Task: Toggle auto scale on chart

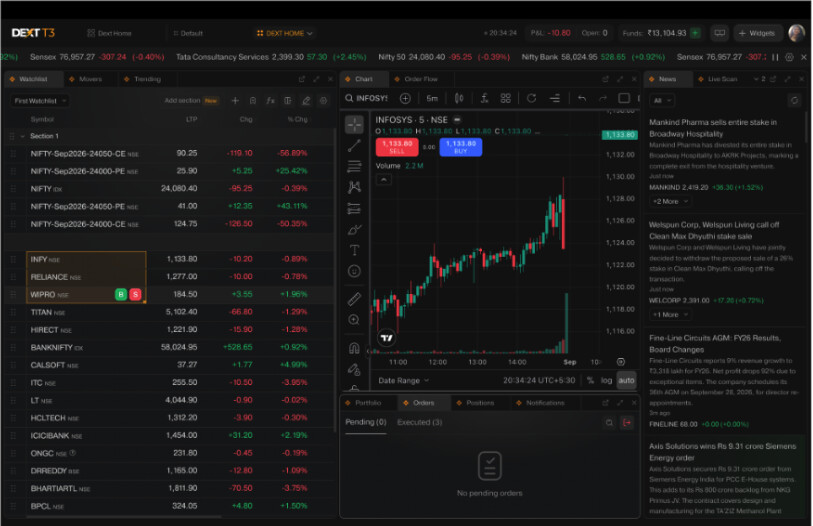Action: (626, 380)
